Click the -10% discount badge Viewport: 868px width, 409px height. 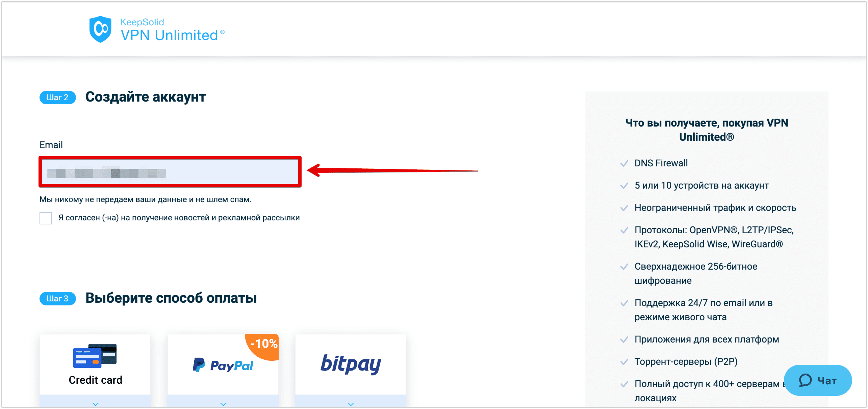[263, 346]
